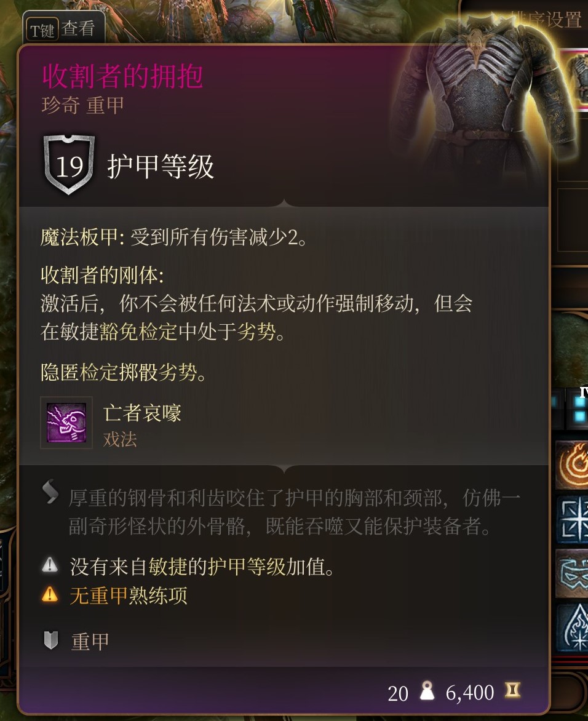
Task: Click the 亡者哀嚎 cantrip skull icon
Action: (66, 423)
